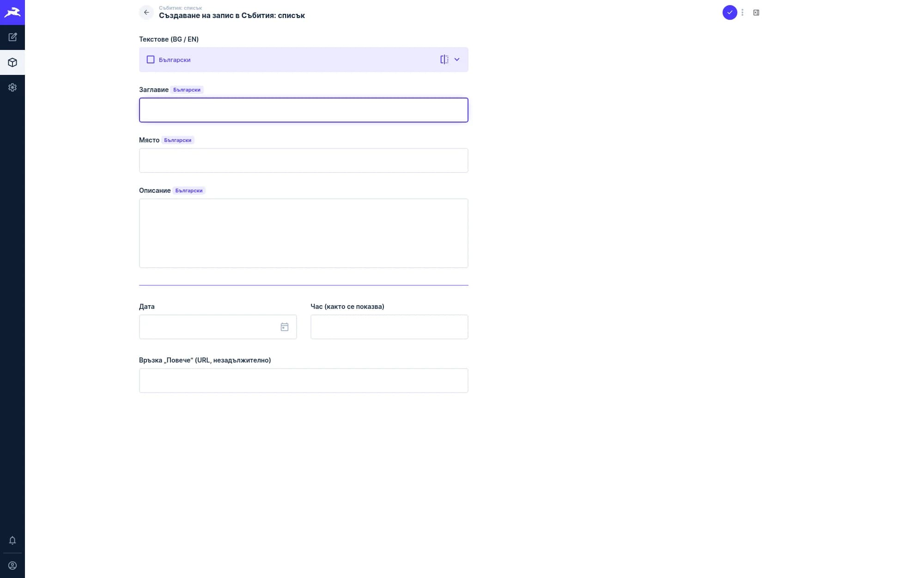The width and height of the screenshot is (924, 578).
Task: Expand the language dropdown chevron
Action: coord(457,60)
